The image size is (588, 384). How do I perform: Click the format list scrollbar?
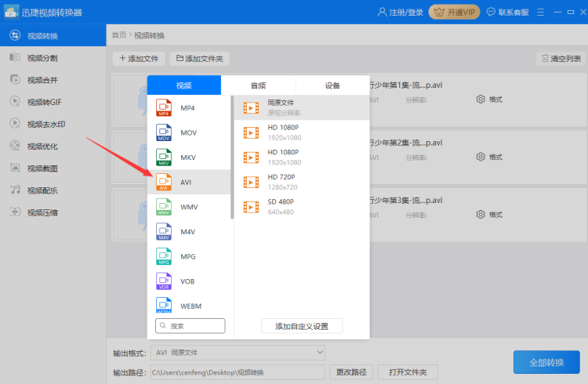click(232, 158)
